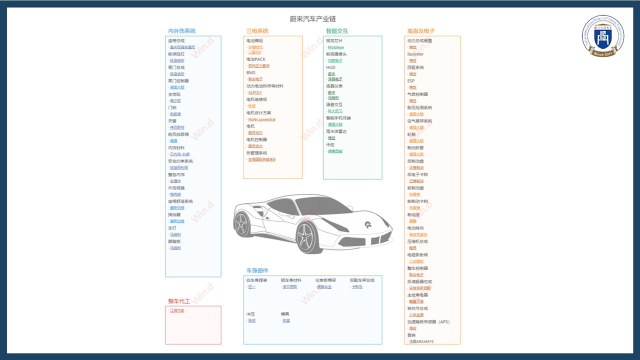
Task: Open the 联合电子 link under BMS
Action: pyautogui.click(x=255, y=79)
